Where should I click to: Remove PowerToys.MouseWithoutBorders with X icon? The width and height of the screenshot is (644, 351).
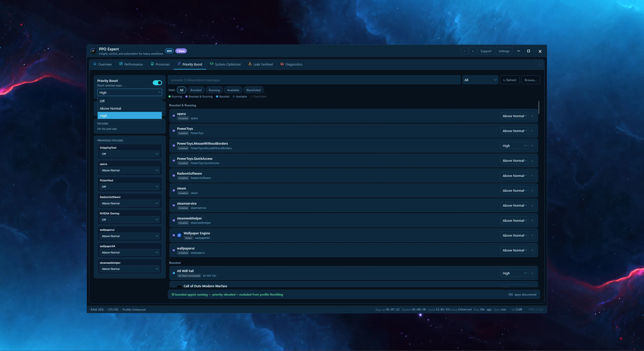[532, 146]
